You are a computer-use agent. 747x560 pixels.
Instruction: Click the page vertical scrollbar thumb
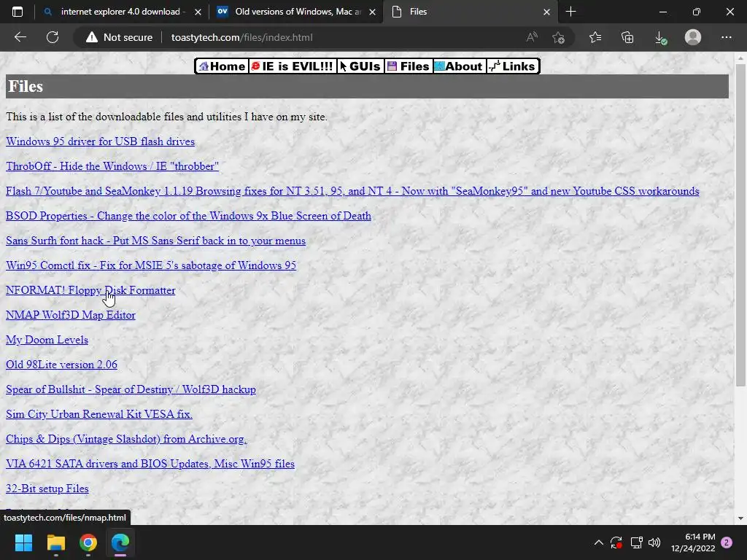[740, 225]
